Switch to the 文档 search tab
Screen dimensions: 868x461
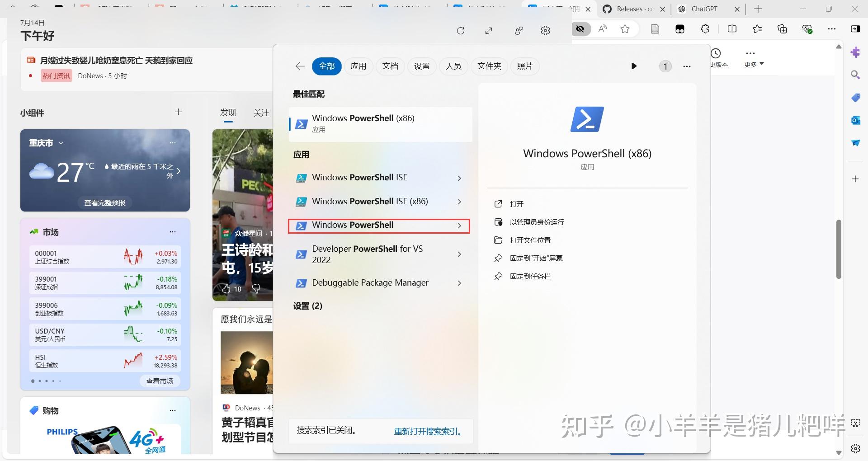click(390, 66)
